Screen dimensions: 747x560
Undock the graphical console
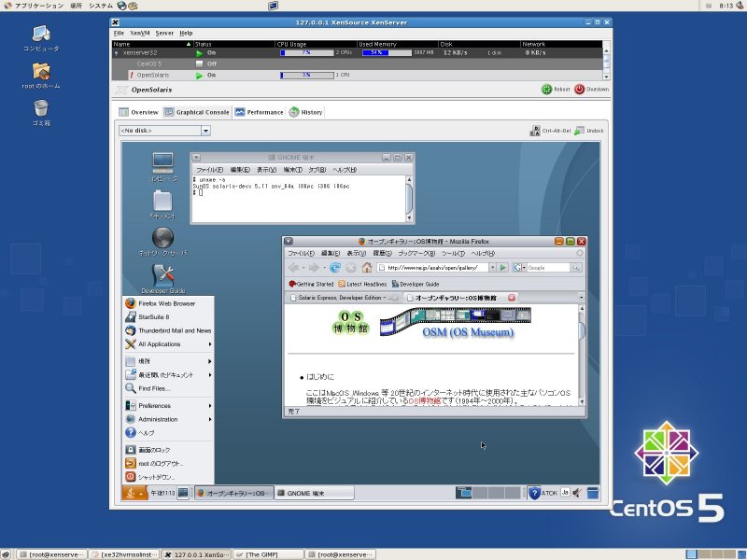(x=589, y=131)
